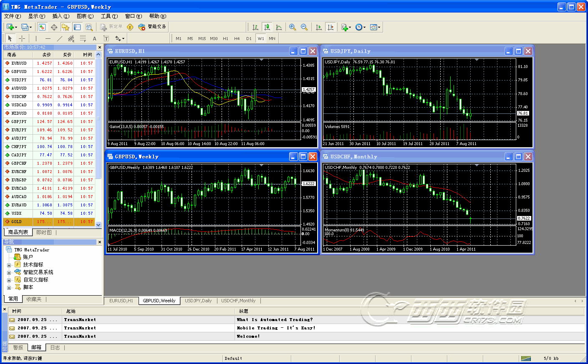The image size is (588, 364).
Task: Select the text label 'A' tool
Action: click(x=95, y=38)
